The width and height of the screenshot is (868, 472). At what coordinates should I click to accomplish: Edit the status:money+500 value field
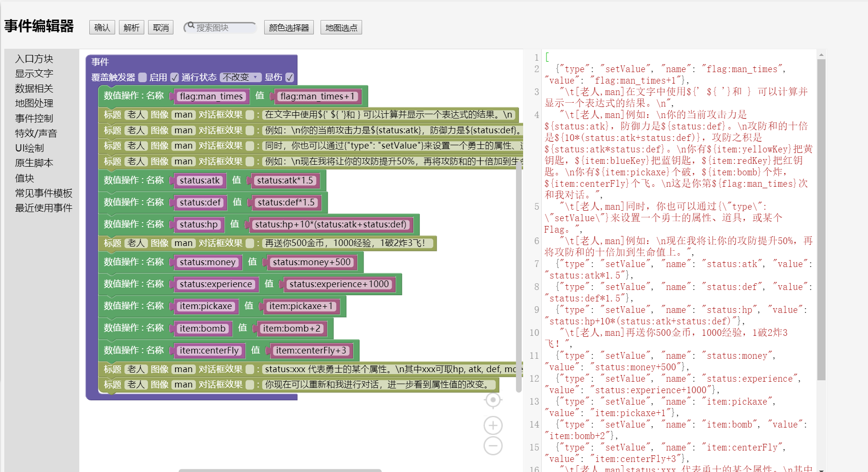click(311, 262)
